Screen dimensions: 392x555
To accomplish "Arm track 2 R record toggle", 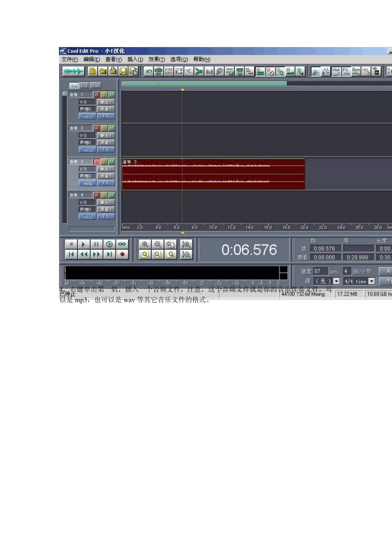I will click(97, 128).
